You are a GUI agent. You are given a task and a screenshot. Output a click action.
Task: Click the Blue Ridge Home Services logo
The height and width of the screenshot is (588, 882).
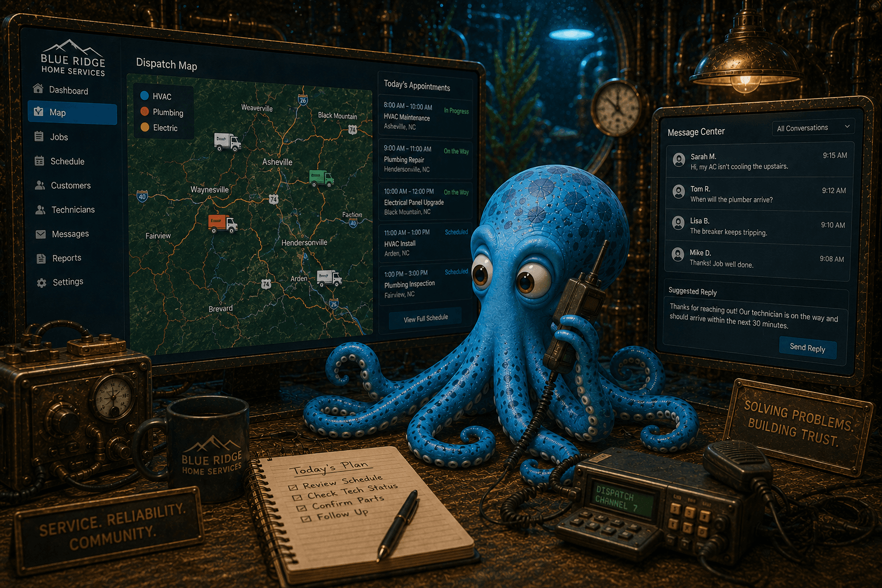coord(73,57)
